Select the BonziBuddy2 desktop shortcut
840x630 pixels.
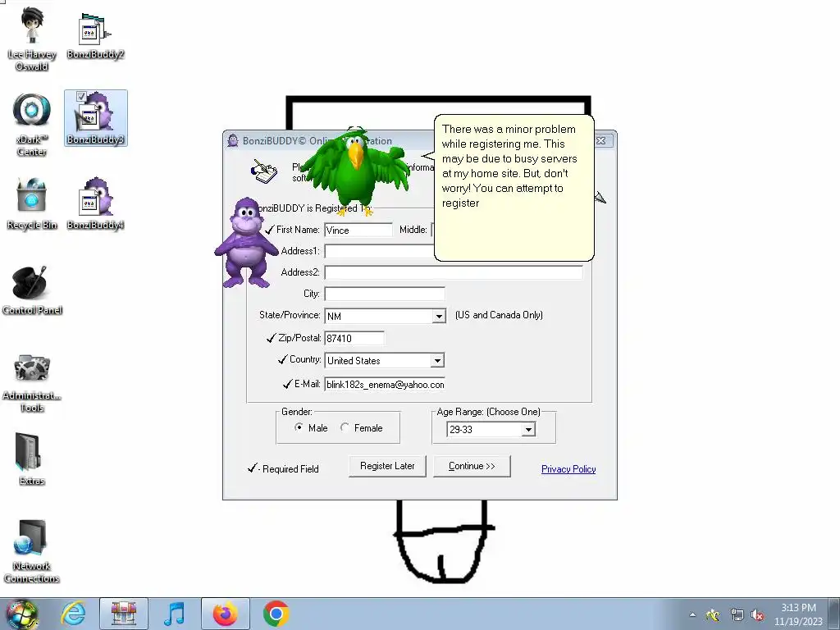(95, 36)
